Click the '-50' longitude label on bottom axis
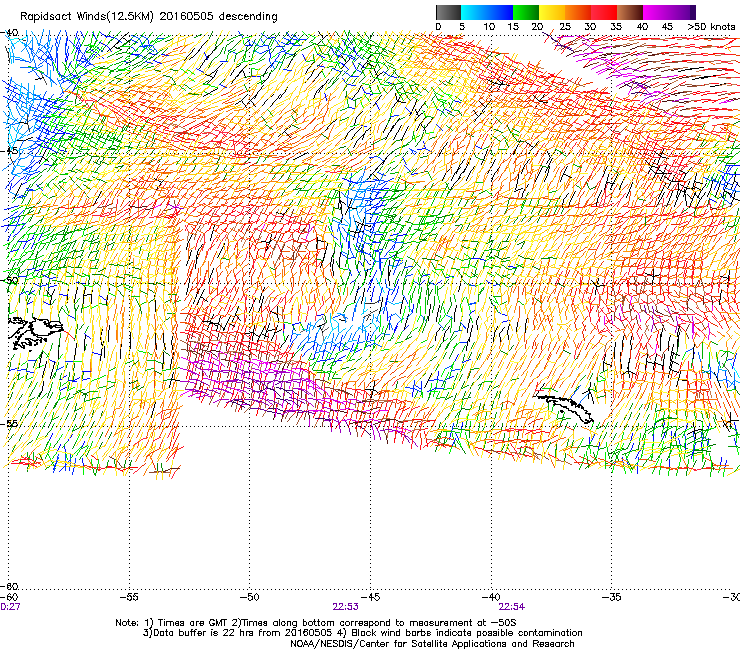Viewport: 740px width, 650px height. click(x=250, y=597)
